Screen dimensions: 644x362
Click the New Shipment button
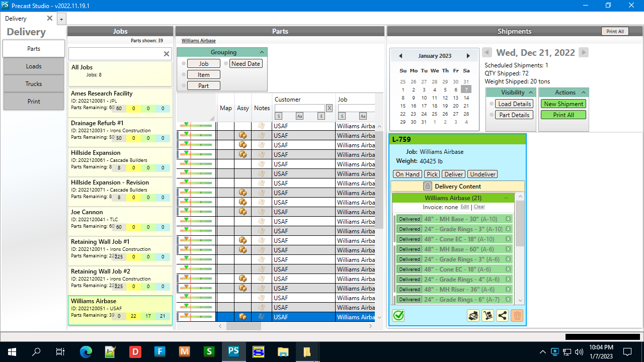point(563,104)
